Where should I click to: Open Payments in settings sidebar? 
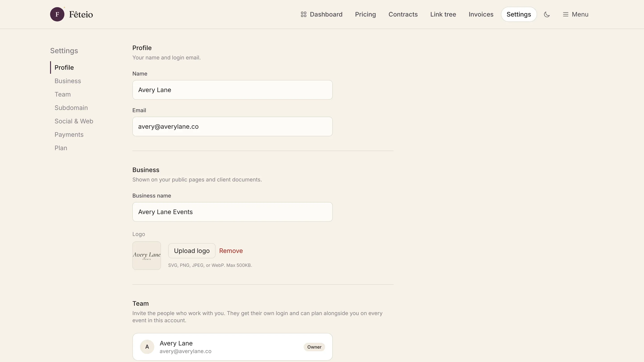pos(69,135)
